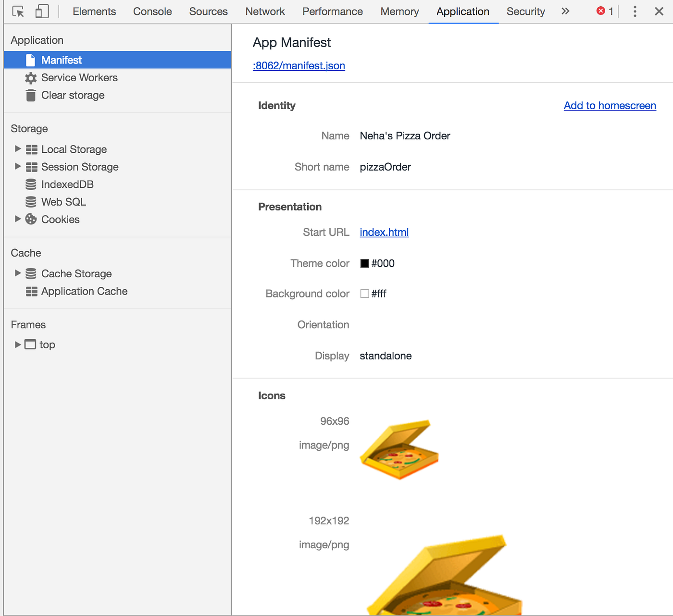This screenshot has width=673, height=616.
Task: Click the Add to homescreen link
Action: (610, 106)
